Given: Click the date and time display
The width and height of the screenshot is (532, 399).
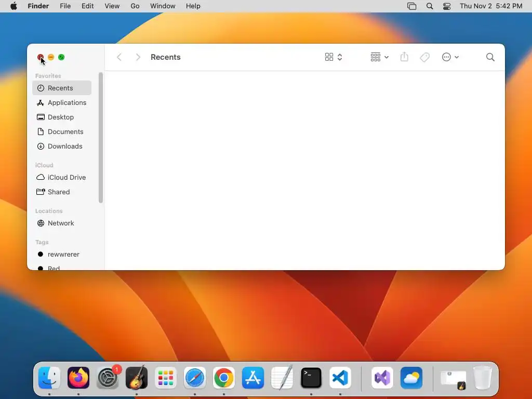Looking at the screenshot, I should click(x=491, y=6).
